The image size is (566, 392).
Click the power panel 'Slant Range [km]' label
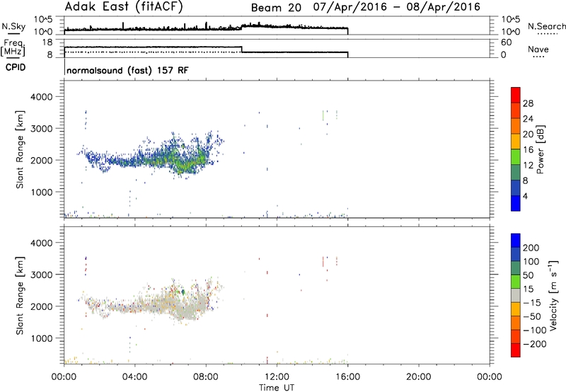click(x=20, y=149)
